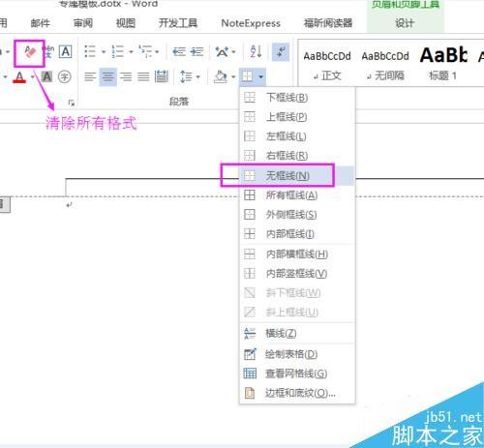The image size is (484, 448).
Task: Toggle 查看网格线(G) gridlines
Action: (x=297, y=373)
